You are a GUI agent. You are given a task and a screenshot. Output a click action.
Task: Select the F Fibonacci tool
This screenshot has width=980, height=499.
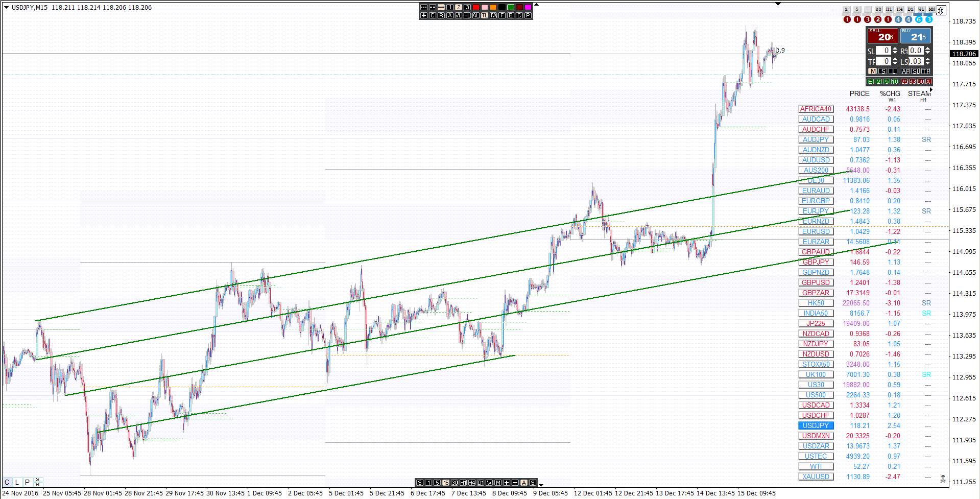click(502, 15)
